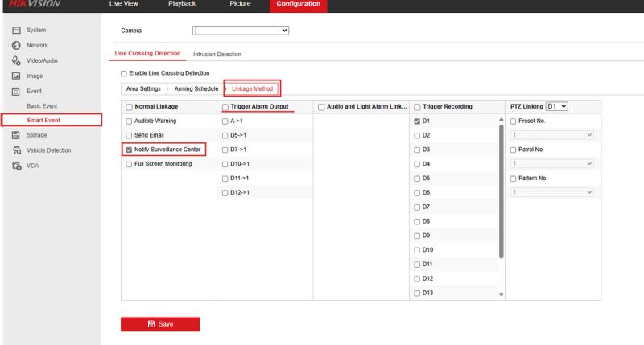This screenshot has width=644, height=345.
Task: Enable the Pattern No. checkbox
Action: click(513, 179)
